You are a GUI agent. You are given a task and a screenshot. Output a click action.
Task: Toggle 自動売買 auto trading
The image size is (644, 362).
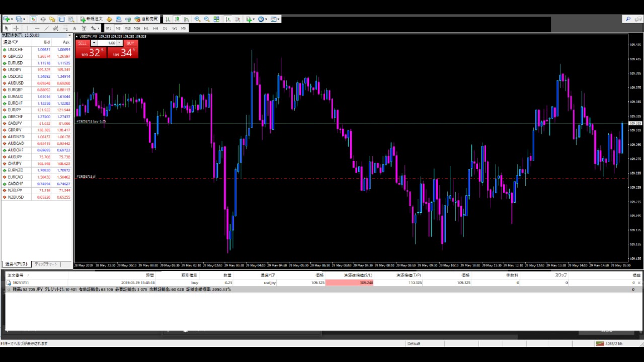coord(146,19)
